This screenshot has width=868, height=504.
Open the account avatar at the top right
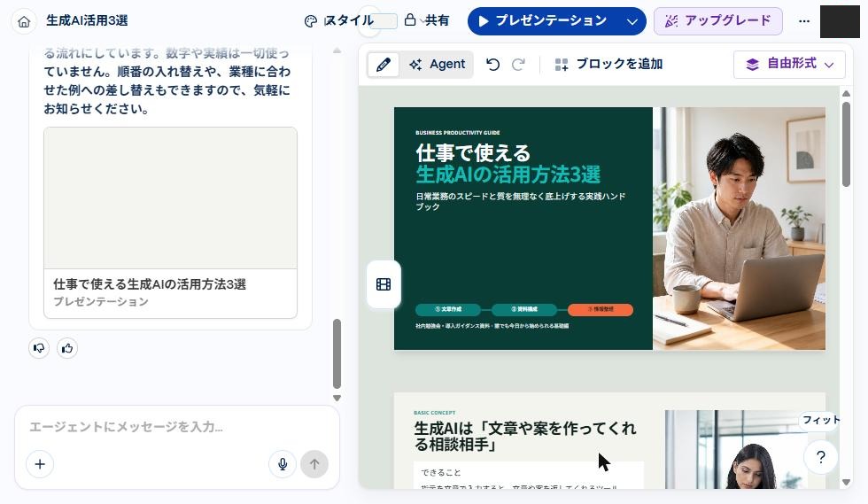(x=840, y=21)
